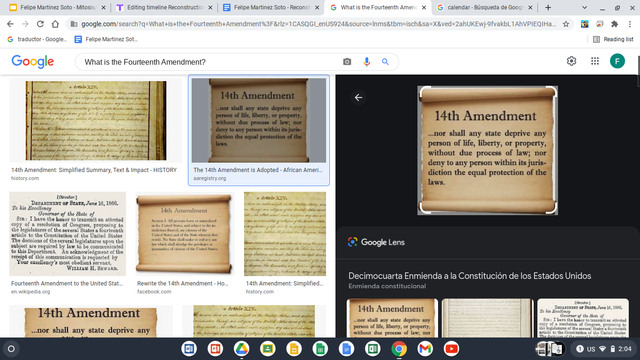The image size is (640, 360).
Task: Open the Extensions puzzle icon
Action: (614, 24)
